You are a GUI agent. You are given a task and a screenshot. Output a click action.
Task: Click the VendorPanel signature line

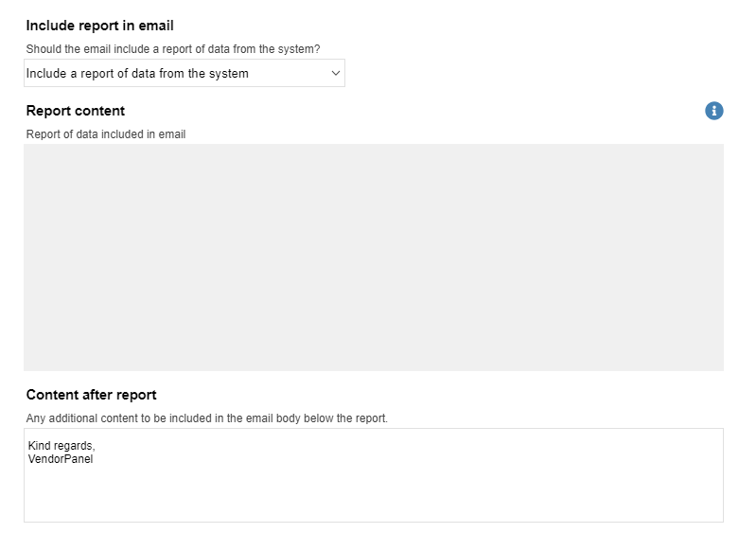pos(61,459)
